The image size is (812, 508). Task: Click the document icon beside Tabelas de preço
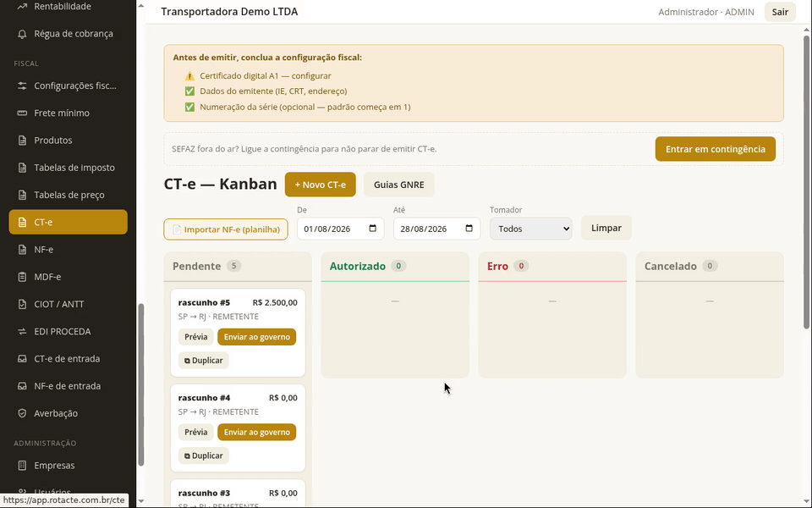point(22,195)
